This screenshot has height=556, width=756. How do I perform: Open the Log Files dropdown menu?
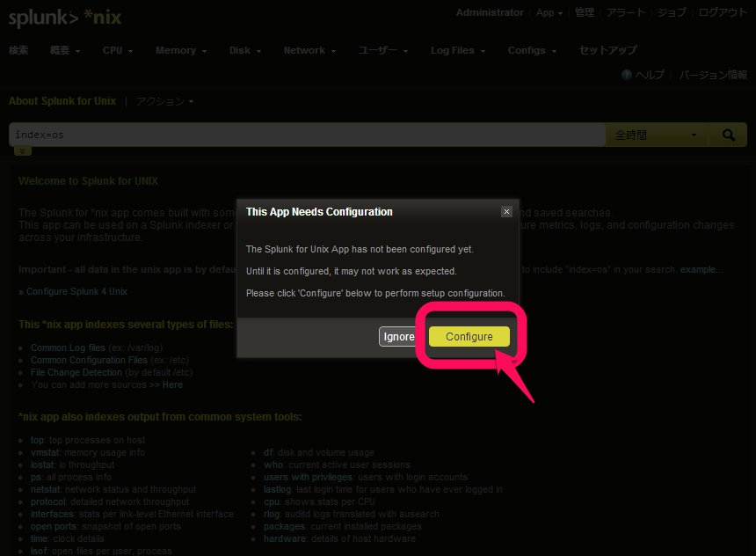(x=458, y=50)
